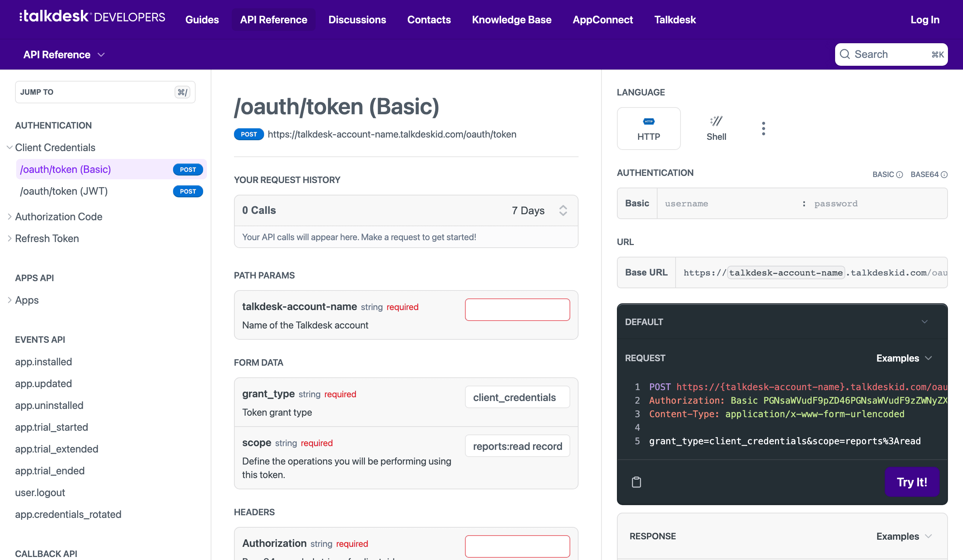The height and width of the screenshot is (560, 963).
Task: Open the Guides nav tab
Action: (202, 20)
